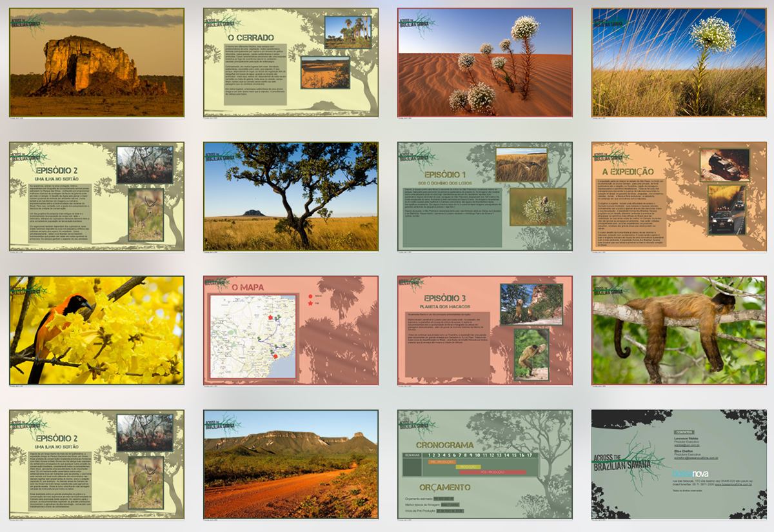Select the O MAPA heading
This screenshot has width=774, height=532.
pyautogui.click(x=248, y=287)
